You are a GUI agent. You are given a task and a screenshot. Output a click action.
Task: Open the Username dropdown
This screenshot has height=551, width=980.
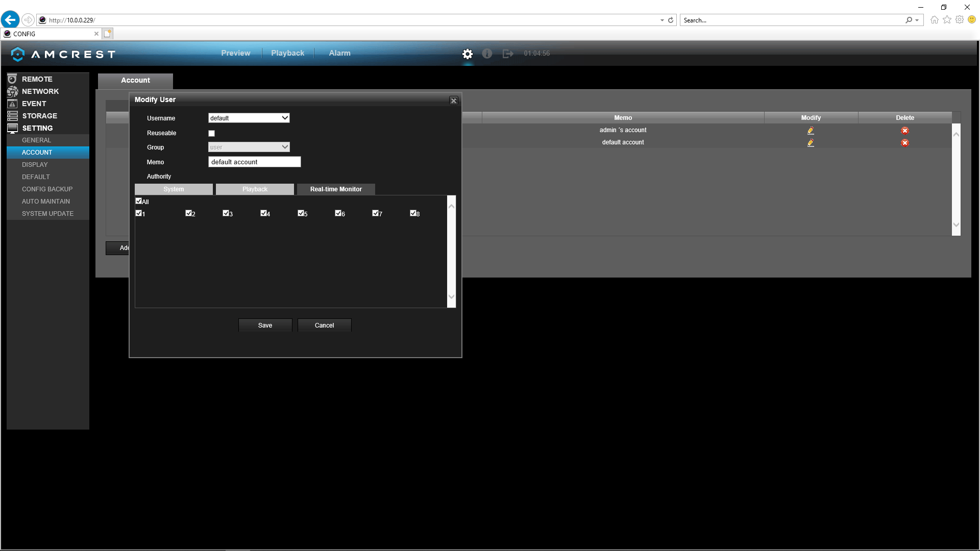(x=249, y=118)
